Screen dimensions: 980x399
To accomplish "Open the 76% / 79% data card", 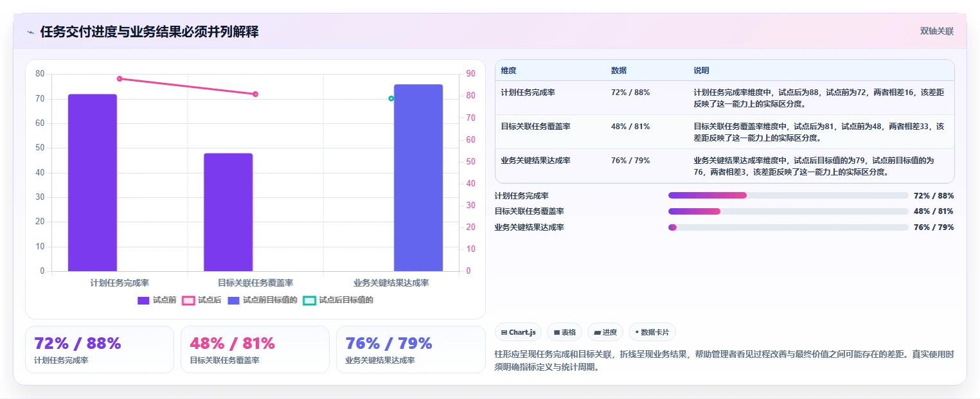I will click(x=411, y=350).
